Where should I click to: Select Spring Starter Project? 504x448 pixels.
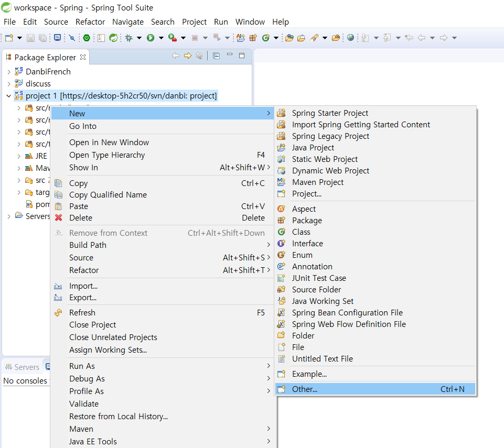375,113
